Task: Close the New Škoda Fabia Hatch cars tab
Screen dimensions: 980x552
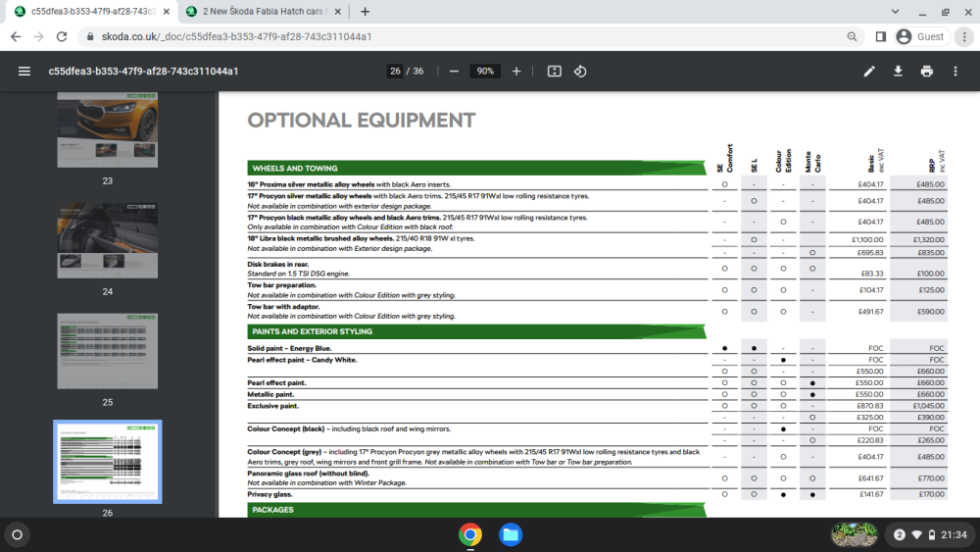Action: pyautogui.click(x=337, y=11)
